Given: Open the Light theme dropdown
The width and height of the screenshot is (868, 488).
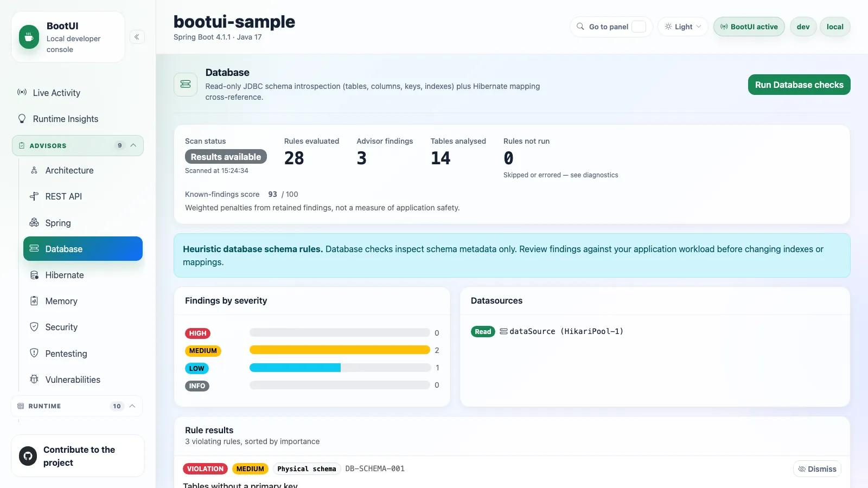Looking at the screenshot, I should click(x=683, y=27).
